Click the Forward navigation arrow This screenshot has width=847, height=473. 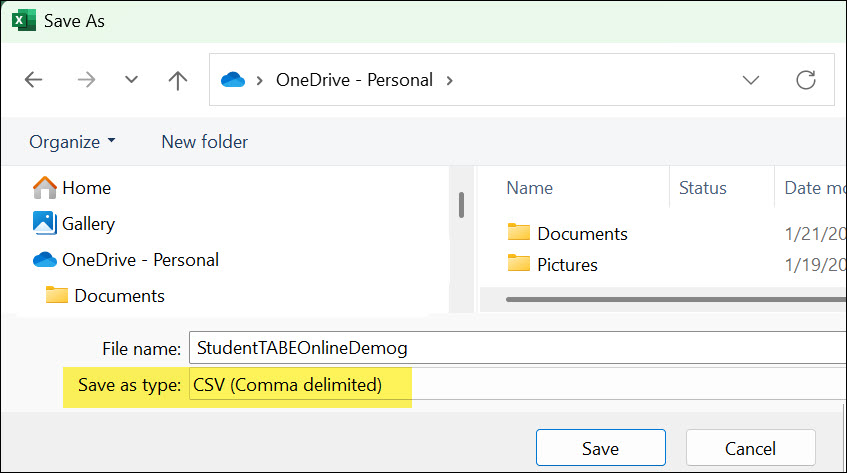coord(86,80)
